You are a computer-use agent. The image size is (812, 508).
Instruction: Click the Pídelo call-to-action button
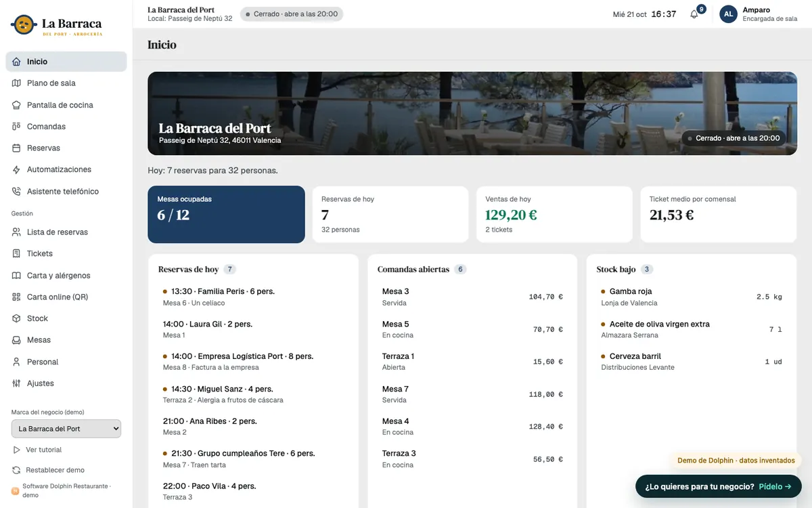[x=718, y=486]
